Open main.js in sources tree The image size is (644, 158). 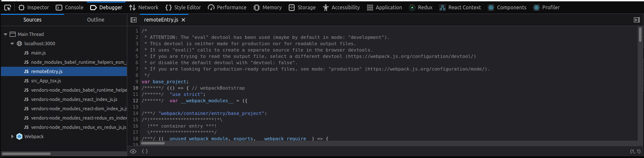(x=38, y=53)
